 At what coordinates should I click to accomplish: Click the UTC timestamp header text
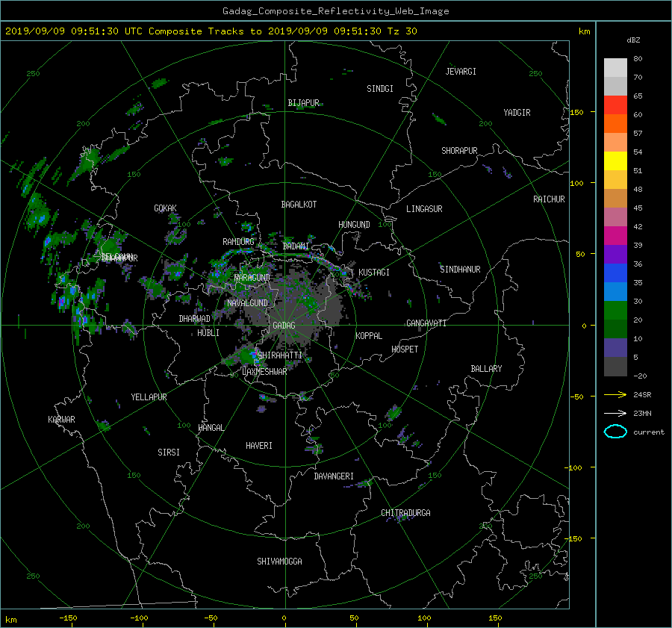[211, 31]
